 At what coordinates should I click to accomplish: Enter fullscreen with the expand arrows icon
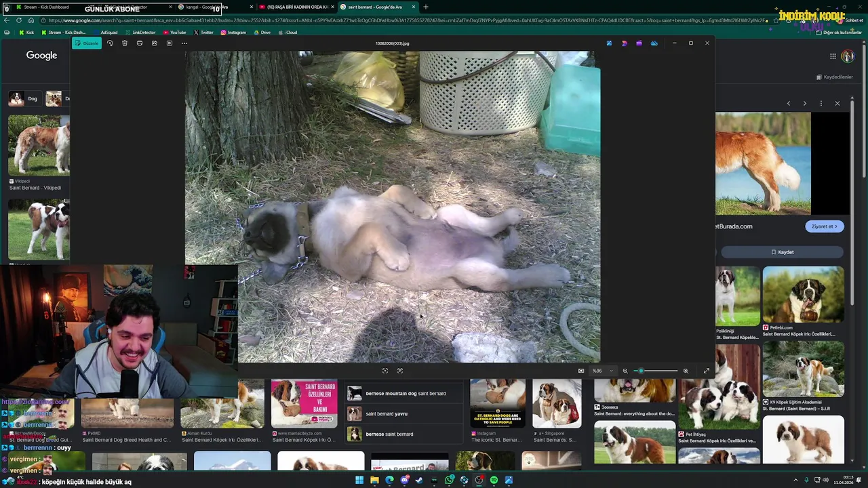[707, 371]
